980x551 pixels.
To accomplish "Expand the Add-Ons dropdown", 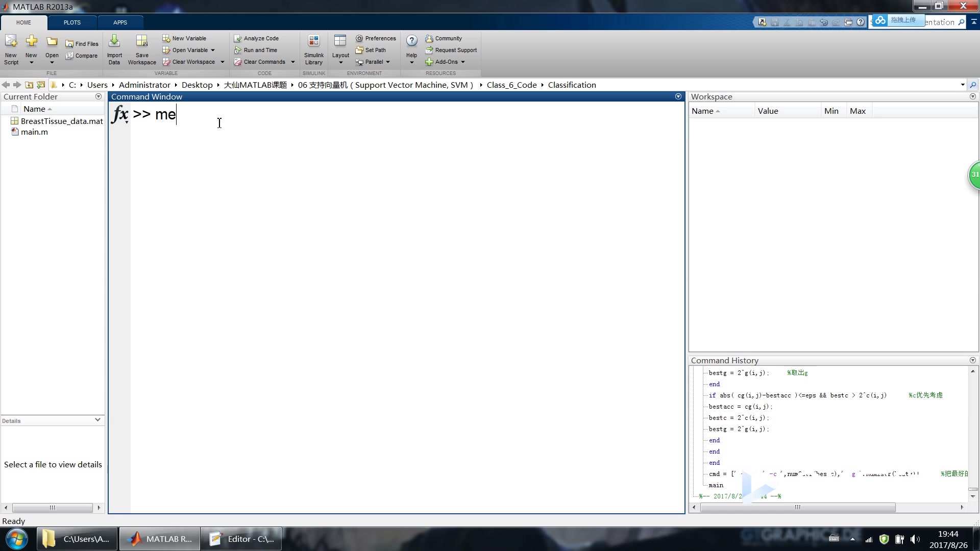I will click(463, 62).
